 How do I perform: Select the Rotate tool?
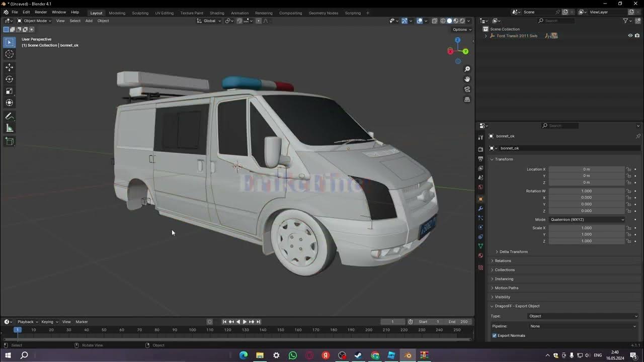[10, 79]
